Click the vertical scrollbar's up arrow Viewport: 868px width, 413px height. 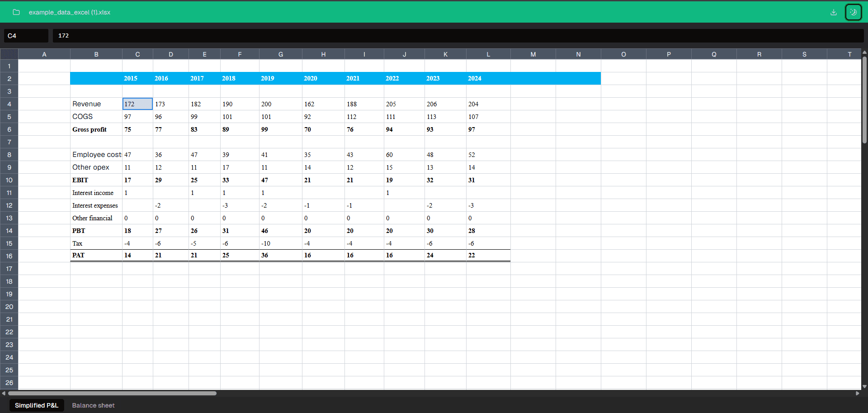[x=864, y=52]
